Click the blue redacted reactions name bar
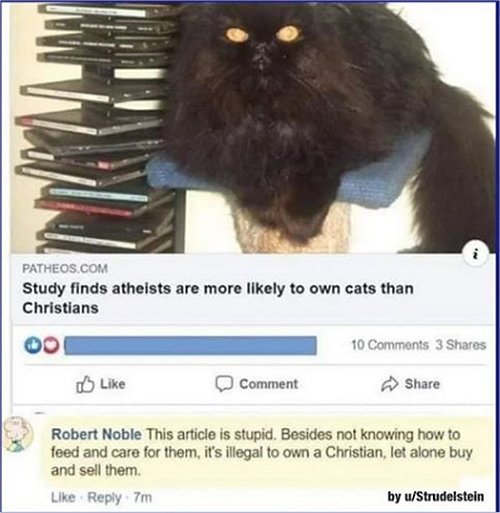Viewport: 500px width, 513px height. coord(190,346)
